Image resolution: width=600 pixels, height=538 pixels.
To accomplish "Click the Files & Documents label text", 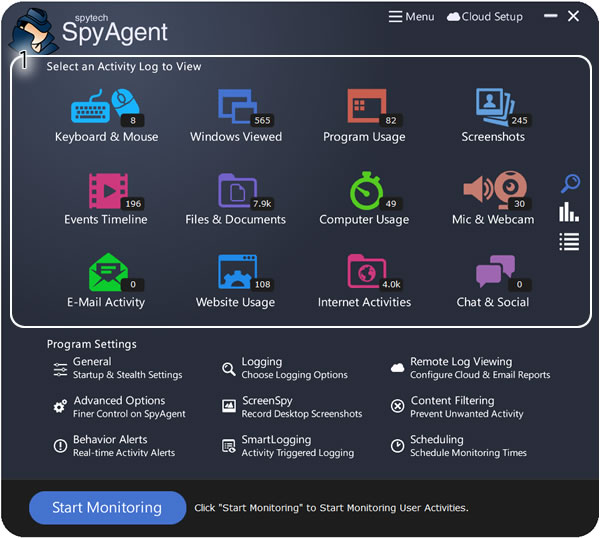I will (235, 219).
